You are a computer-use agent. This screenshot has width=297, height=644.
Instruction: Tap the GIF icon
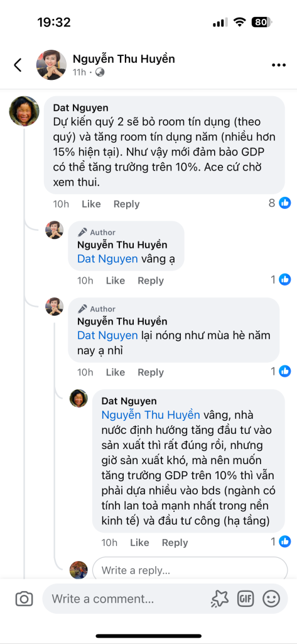246,599
